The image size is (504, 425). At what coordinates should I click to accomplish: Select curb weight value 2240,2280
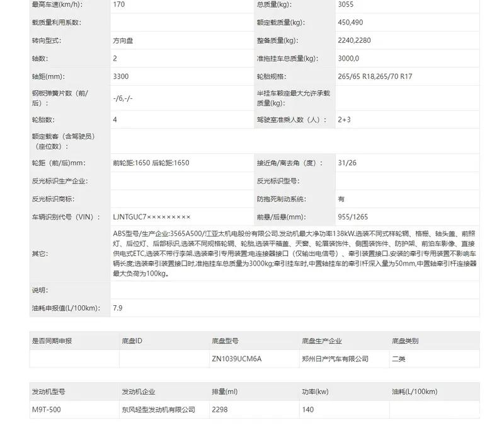coord(354,40)
